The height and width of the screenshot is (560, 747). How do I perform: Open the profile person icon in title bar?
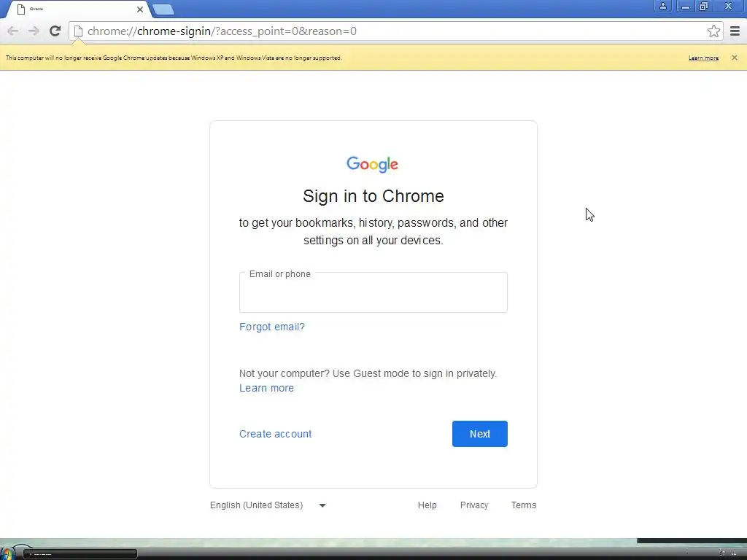pyautogui.click(x=662, y=6)
